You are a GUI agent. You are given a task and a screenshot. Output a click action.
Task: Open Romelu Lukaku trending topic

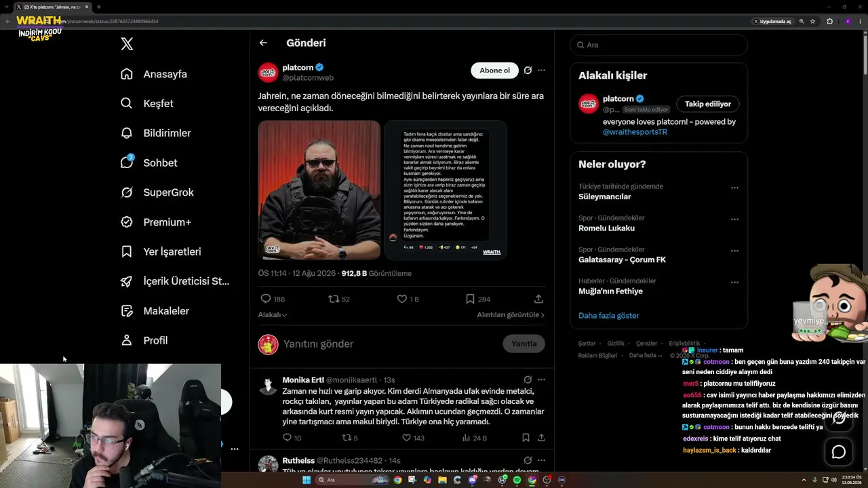pos(606,228)
